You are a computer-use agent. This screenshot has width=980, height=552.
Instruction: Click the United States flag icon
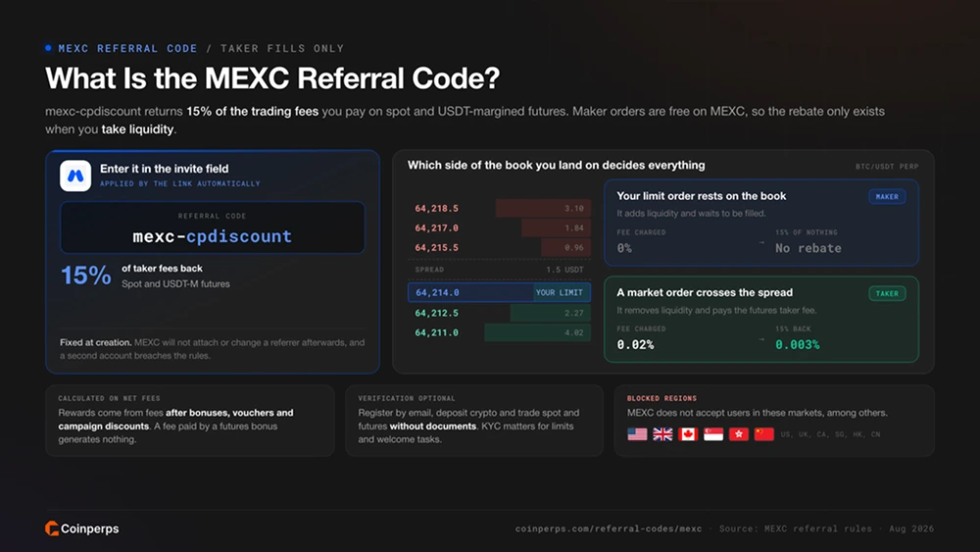[x=637, y=433]
